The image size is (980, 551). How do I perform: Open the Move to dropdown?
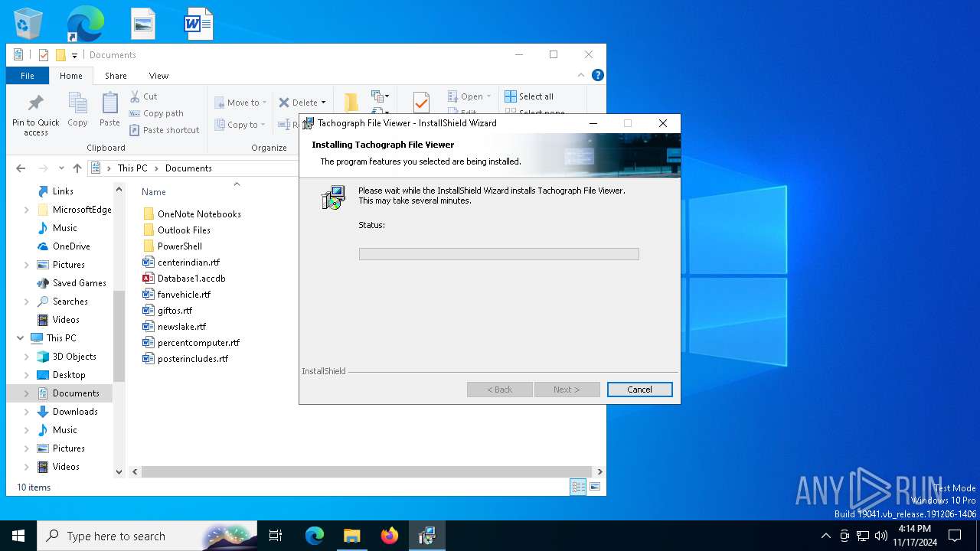[240, 103]
